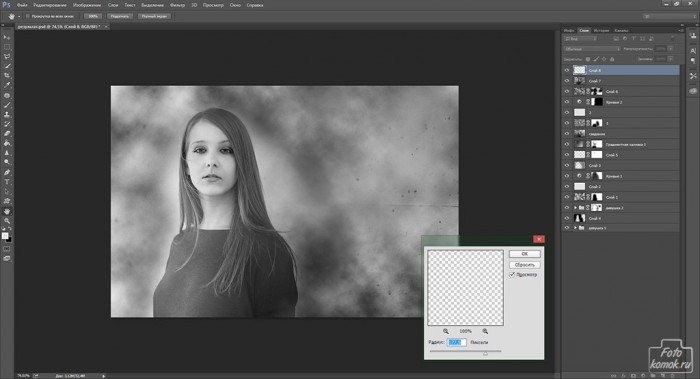Viewport: 700px width, 379px height.
Task: Select the Crop tool
Action: click(7, 76)
